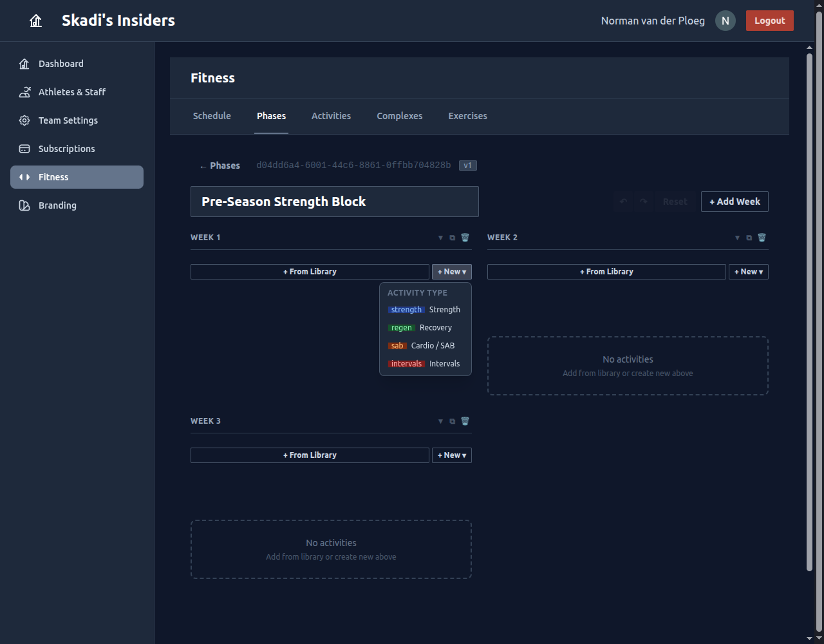The height and width of the screenshot is (644, 824).
Task: Duplicate Week 1 using copy icon
Action: pyautogui.click(x=453, y=238)
